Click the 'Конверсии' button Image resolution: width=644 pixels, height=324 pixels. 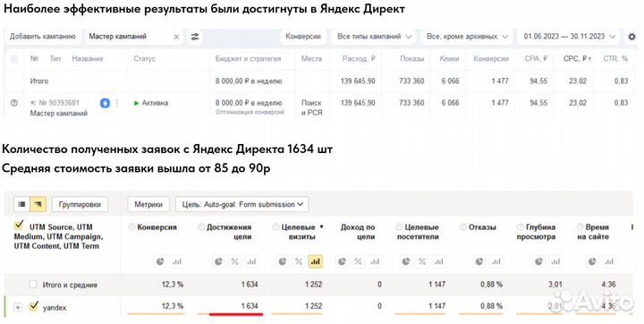[x=303, y=37]
